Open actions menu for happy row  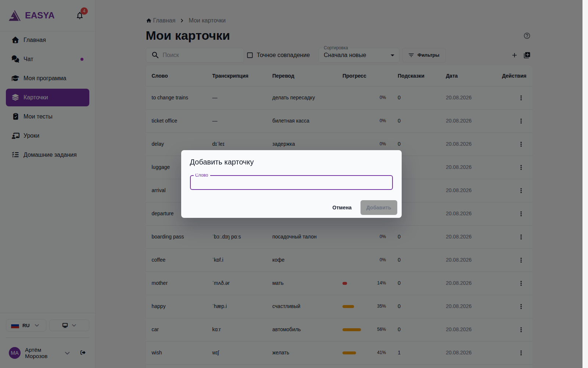pyautogui.click(x=521, y=307)
